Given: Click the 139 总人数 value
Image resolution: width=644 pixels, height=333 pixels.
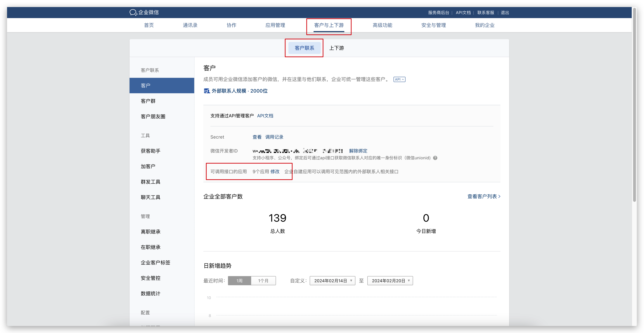Looking at the screenshot, I should [x=277, y=218].
